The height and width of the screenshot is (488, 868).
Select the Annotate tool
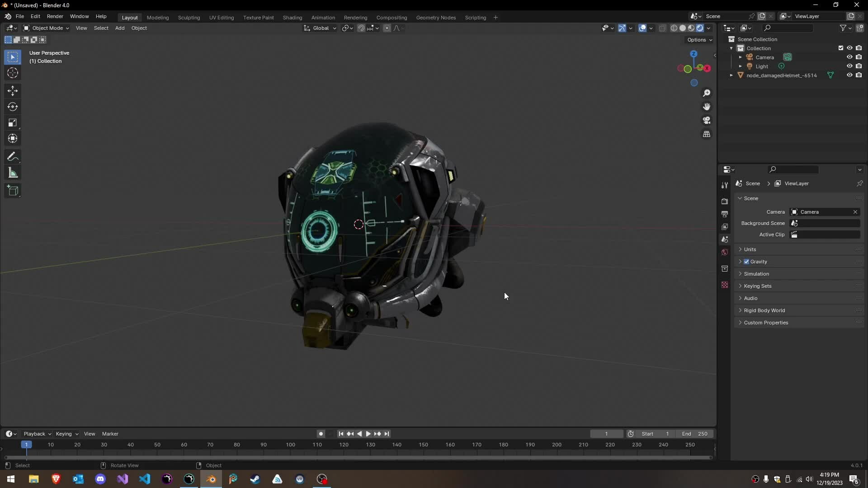13,157
